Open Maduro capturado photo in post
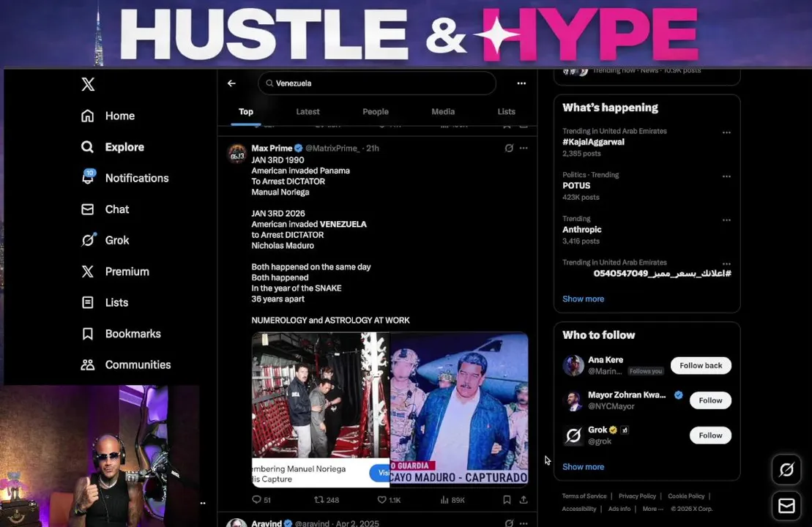The width and height of the screenshot is (812, 527). 459,409
